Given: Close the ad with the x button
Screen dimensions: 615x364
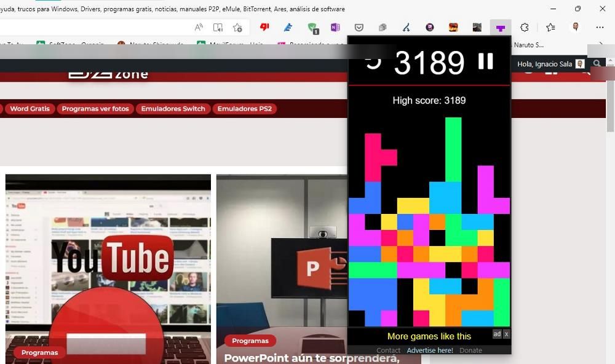Looking at the screenshot, I should point(506,334).
